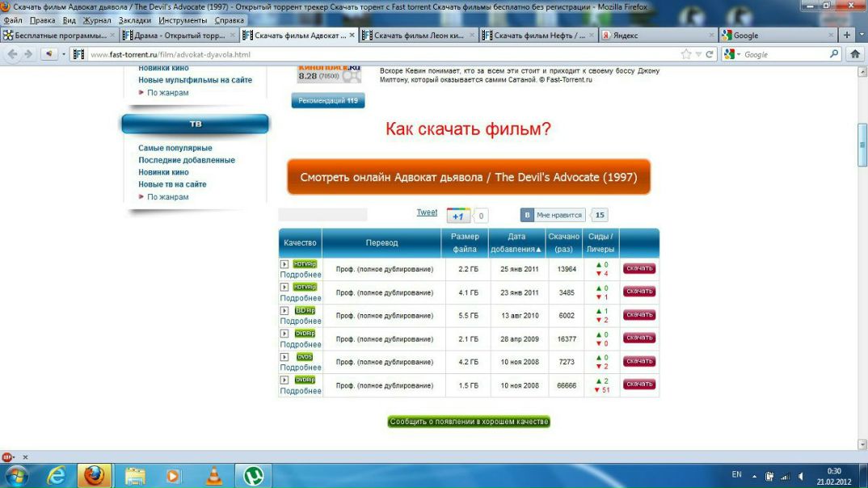The height and width of the screenshot is (488, 868).
Task: Click the Firefox home button
Action: click(856, 54)
